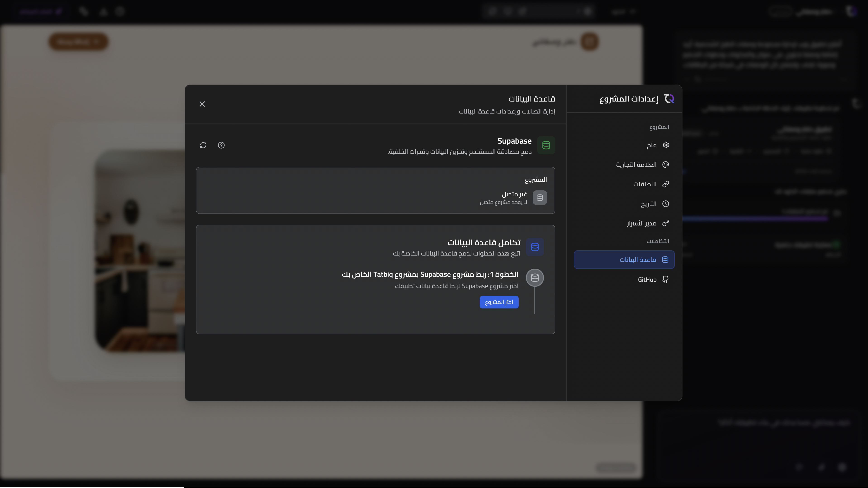
Task: Click the step 1 database circle icon
Action: click(x=535, y=277)
